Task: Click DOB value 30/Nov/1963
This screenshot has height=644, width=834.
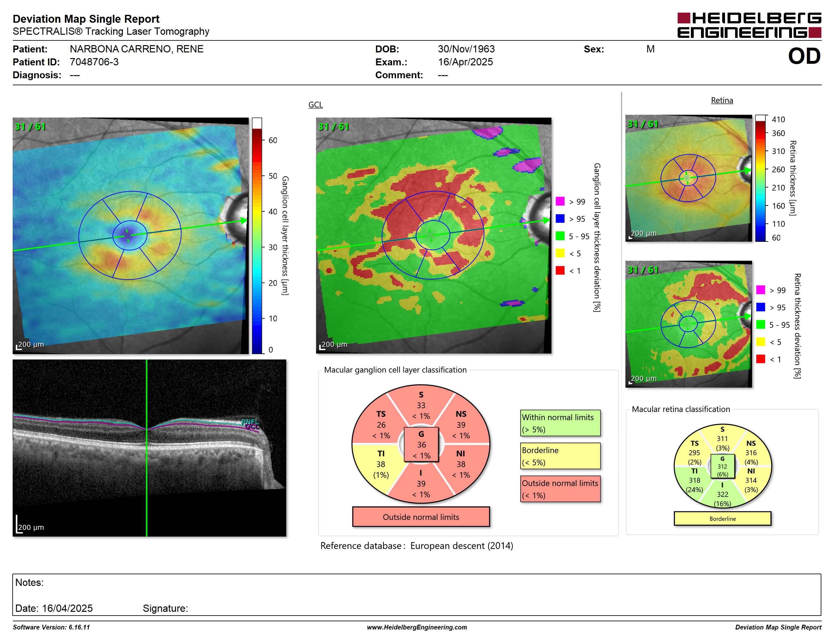Action: point(466,49)
